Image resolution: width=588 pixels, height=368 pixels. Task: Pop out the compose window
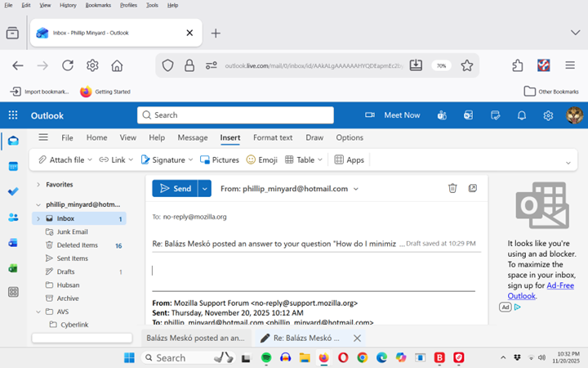473,188
